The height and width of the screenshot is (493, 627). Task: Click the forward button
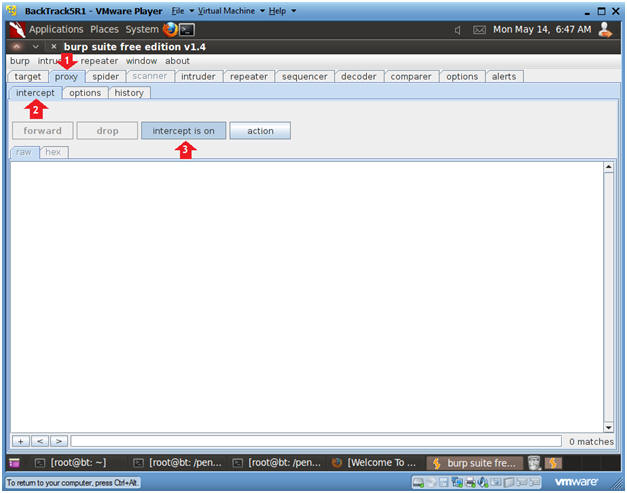coord(42,131)
